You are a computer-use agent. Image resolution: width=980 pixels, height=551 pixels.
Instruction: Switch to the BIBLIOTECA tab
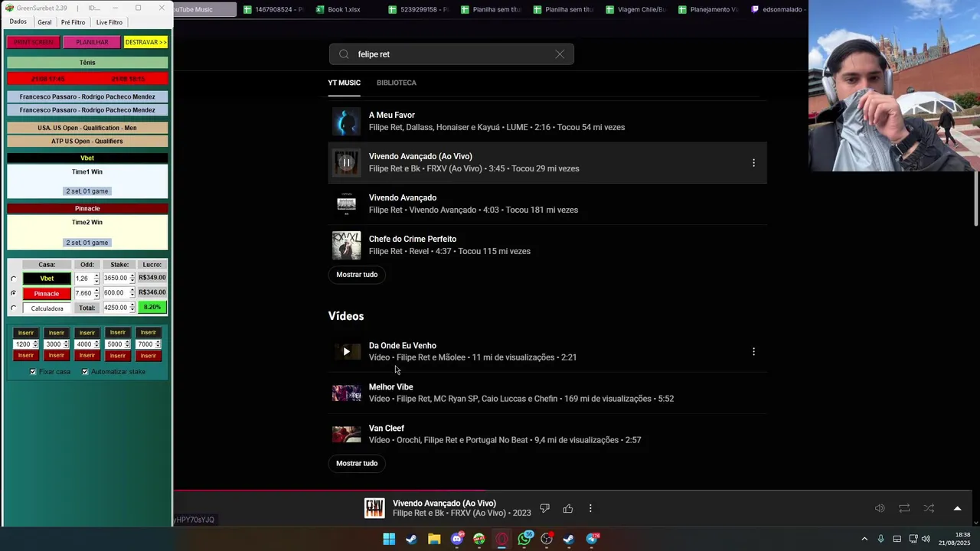(x=397, y=83)
